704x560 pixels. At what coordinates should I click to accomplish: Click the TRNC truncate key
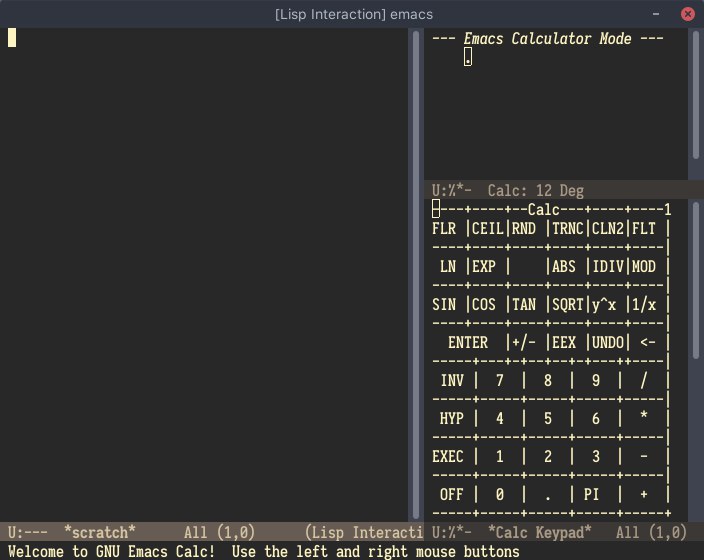pyautogui.click(x=568, y=229)
